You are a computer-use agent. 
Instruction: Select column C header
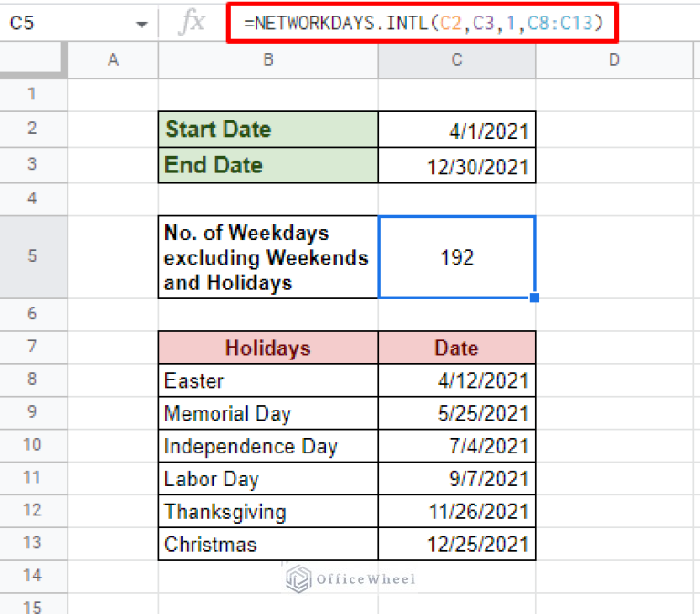pos(456,60)
